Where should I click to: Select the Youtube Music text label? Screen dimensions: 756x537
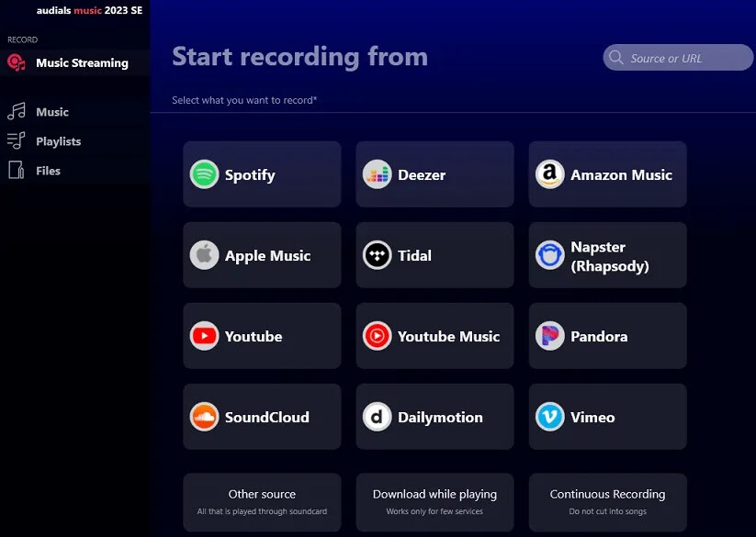click(x=448, y=336)
